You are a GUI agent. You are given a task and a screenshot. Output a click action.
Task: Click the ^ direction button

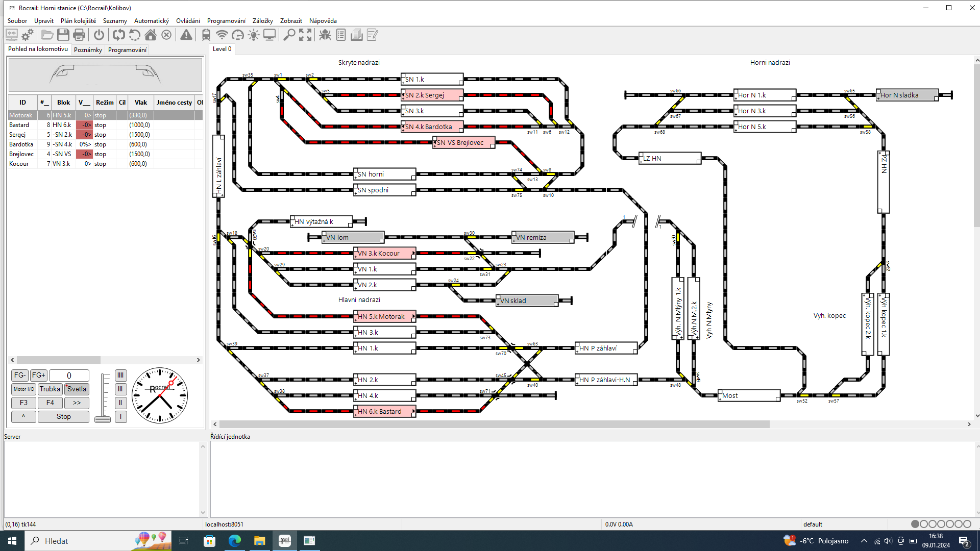pyautogui.click(x=23, y=416)
